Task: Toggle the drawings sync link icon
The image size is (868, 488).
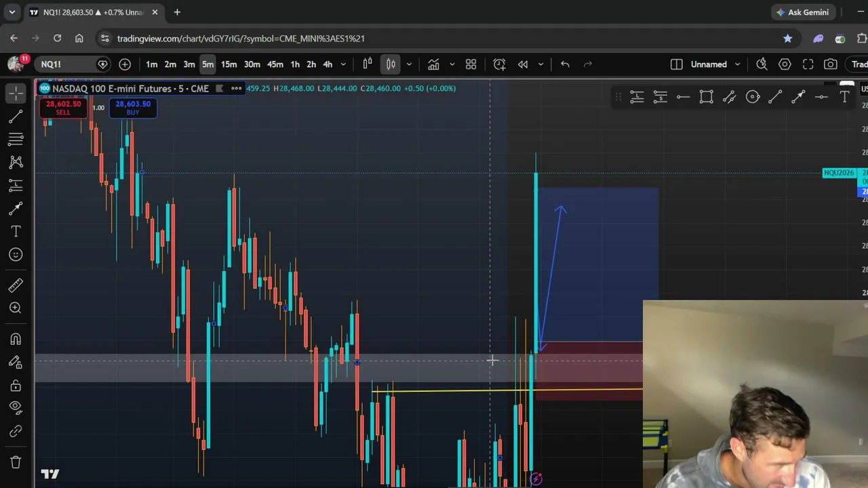Action: point(16,431)
